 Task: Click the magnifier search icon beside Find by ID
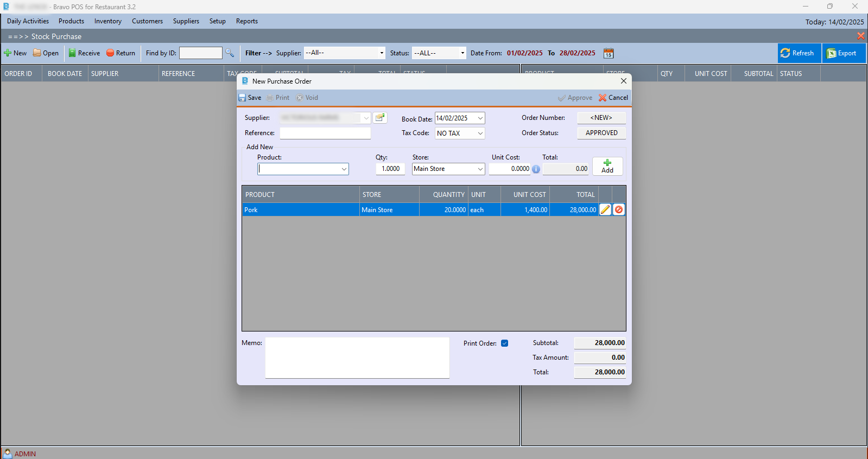point(230,53)
